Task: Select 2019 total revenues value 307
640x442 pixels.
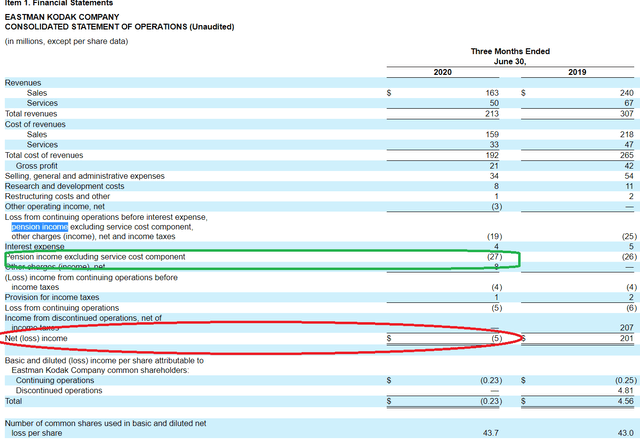Action: click(x=627, y=114)
